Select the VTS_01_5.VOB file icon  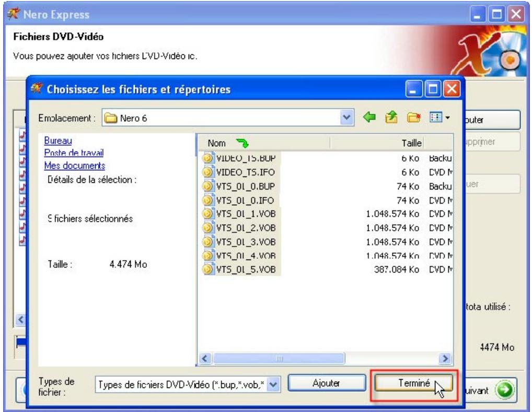tap(207, 269)
